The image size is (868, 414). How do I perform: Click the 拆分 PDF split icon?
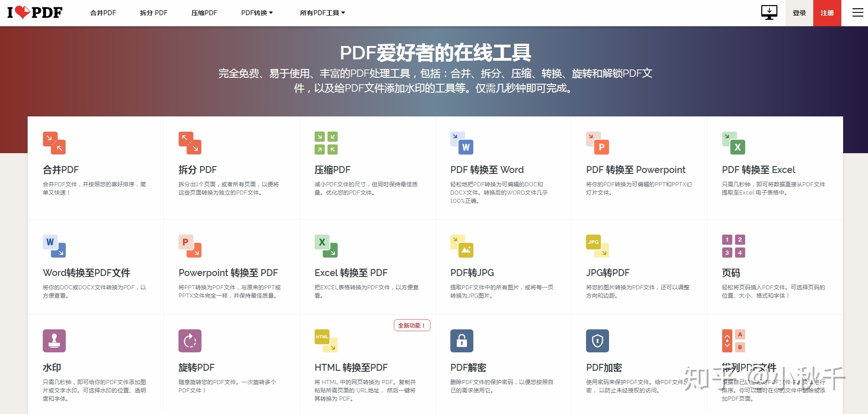[x=190, y=143]
